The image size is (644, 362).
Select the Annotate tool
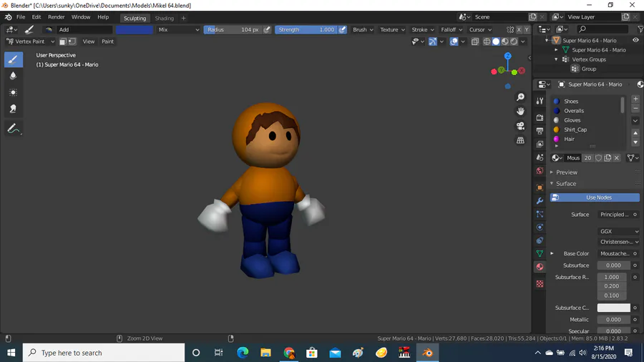click(13, 129)
